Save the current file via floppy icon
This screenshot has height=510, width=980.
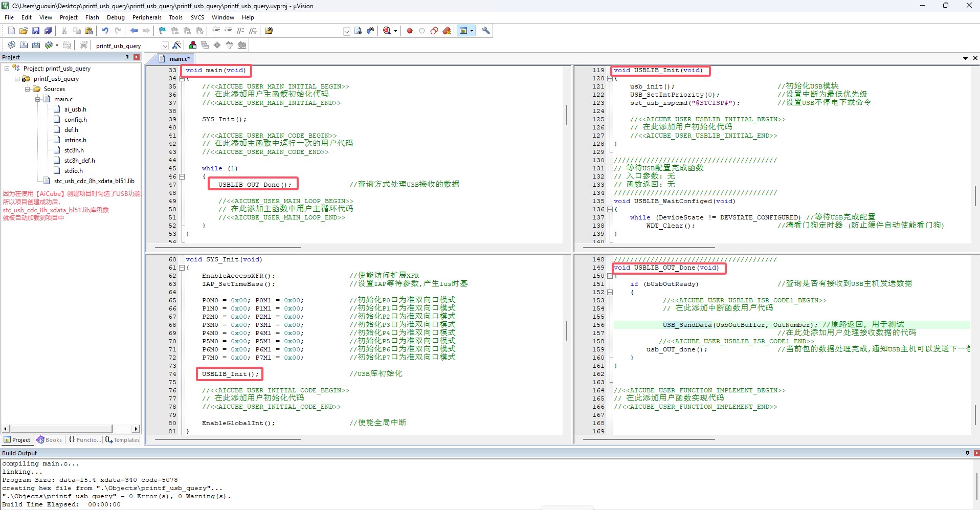[36, 31]
